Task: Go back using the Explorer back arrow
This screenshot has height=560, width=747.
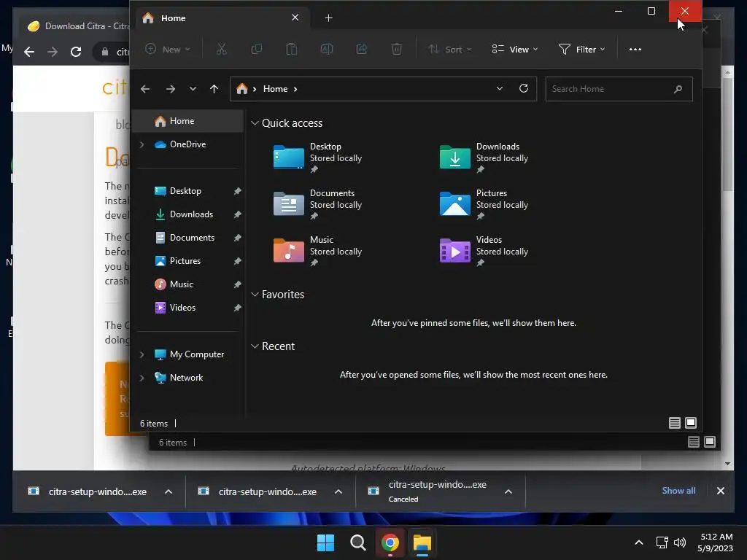Action: coord(145,89)
